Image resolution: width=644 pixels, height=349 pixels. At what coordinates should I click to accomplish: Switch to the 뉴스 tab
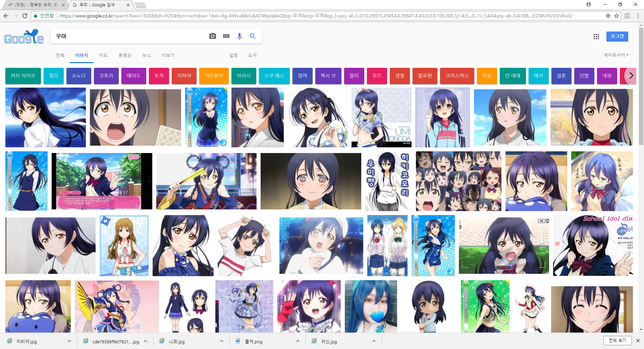coord(147,55)
